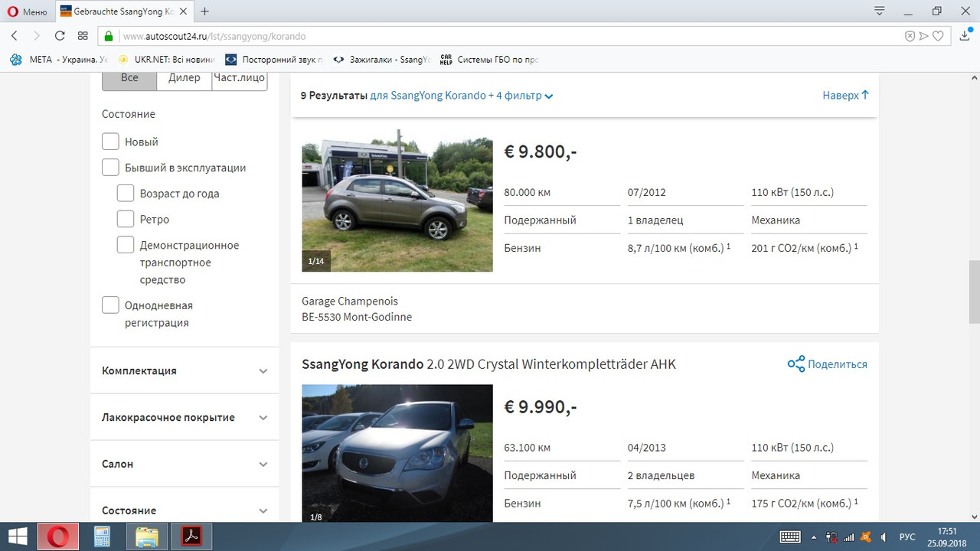This screenshot has width=980, height=551.
Task: Open the browser downloads icon
Action: [965, 36]
